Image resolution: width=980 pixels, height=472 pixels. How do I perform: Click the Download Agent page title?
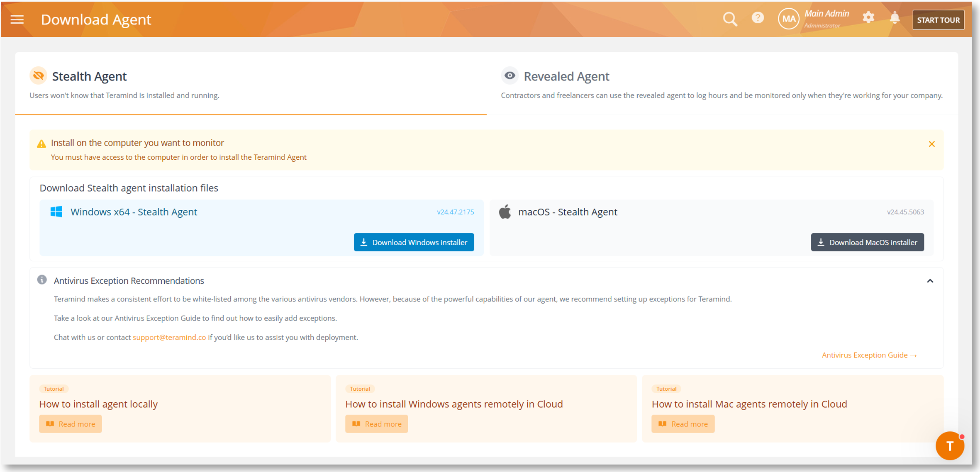[96, 19]
